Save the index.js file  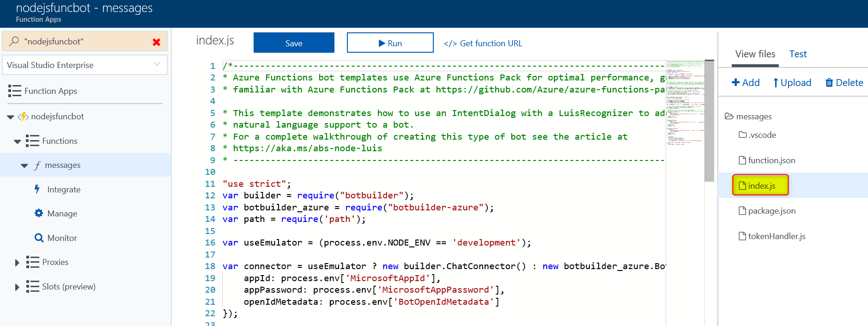click(293, 43)
